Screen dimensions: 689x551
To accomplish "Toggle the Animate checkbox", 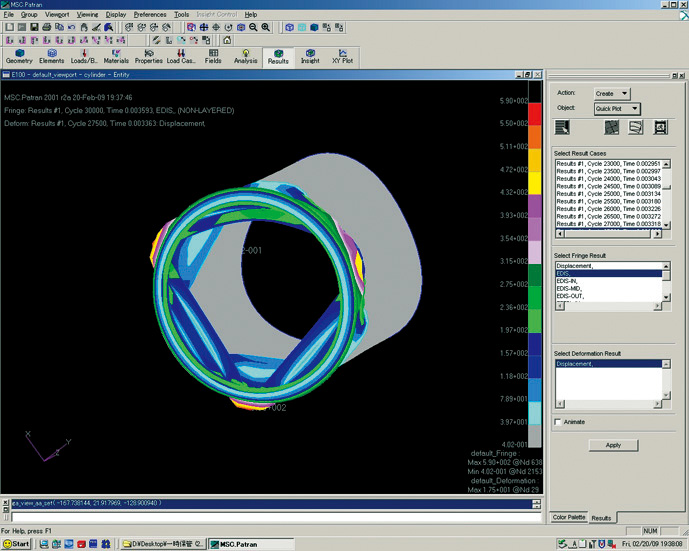I will [558, 422].
